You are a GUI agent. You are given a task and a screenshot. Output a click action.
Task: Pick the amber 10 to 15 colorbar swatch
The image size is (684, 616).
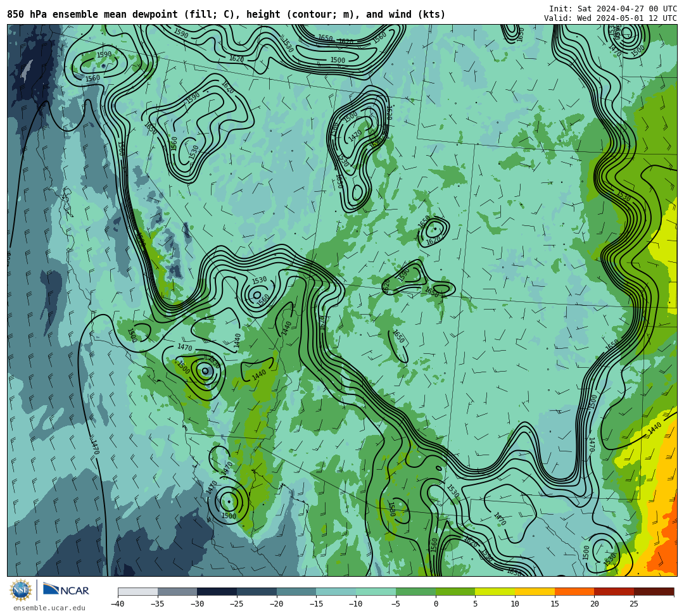(x=535, y=591)
